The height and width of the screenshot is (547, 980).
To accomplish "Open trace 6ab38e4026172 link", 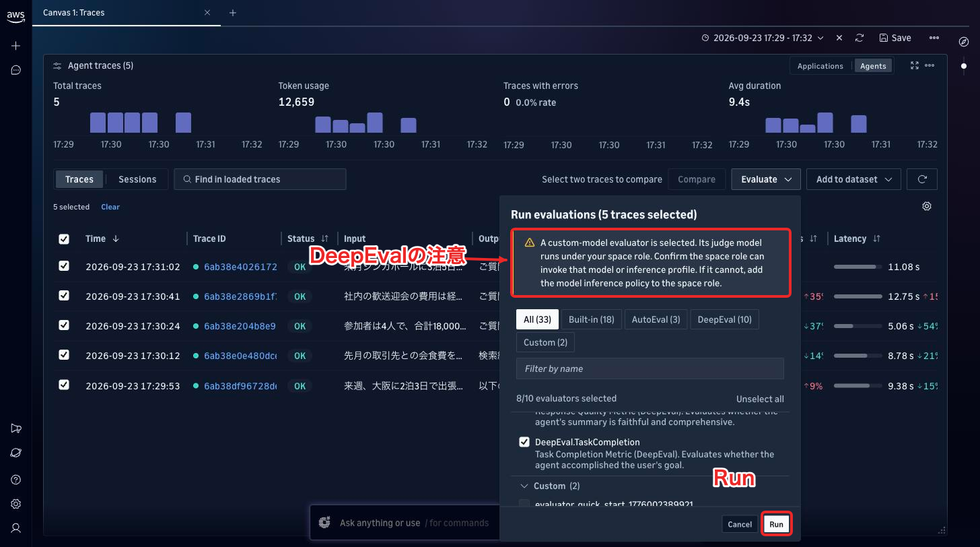I will coord(240,267).
